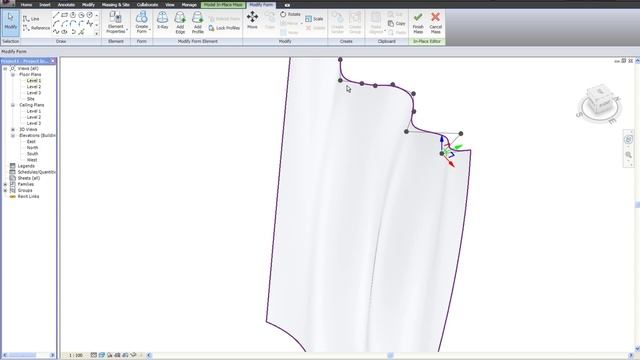The width and height of the screenshot is (640, 360).
Task: Pick the rectangle draw tool
Action: [64, 15]
